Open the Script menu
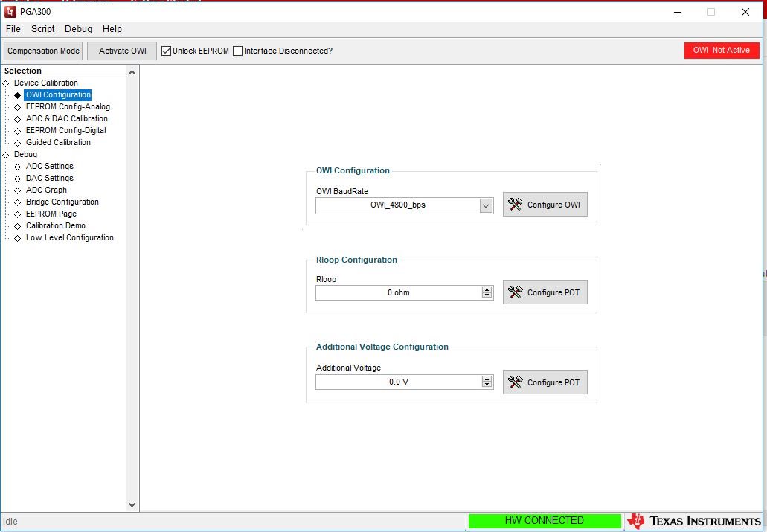This screenshot has height=532, width=767. tap(43, 29)
